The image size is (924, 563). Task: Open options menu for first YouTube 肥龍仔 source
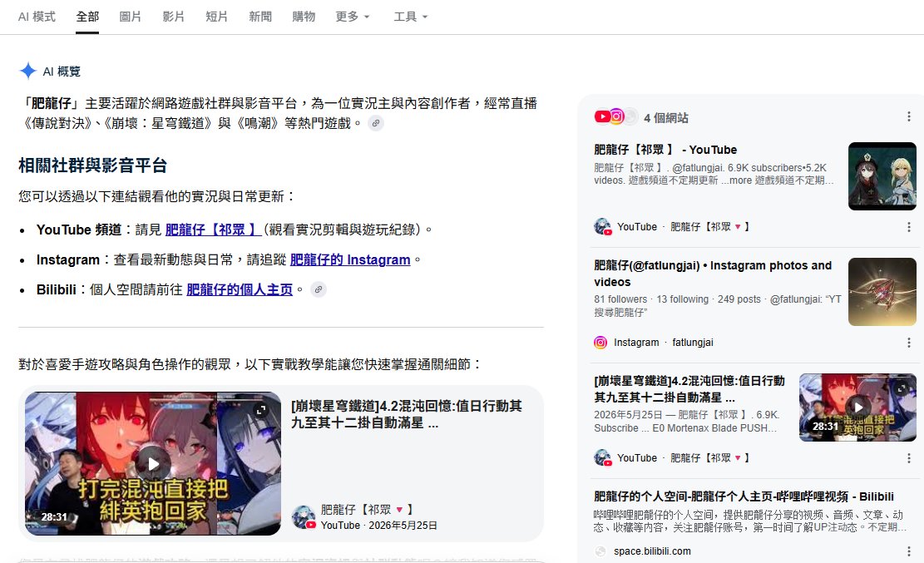[909, 227]
